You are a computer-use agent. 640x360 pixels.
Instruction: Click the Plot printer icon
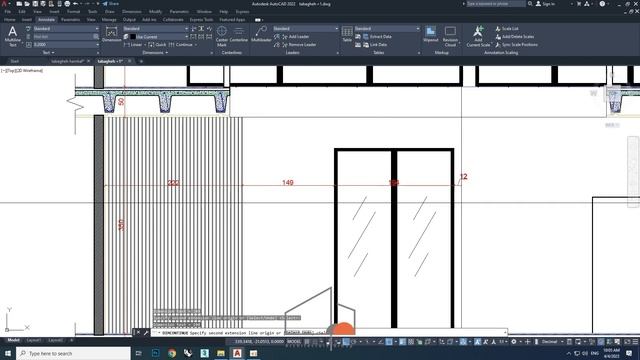click(x=67, y=4)
